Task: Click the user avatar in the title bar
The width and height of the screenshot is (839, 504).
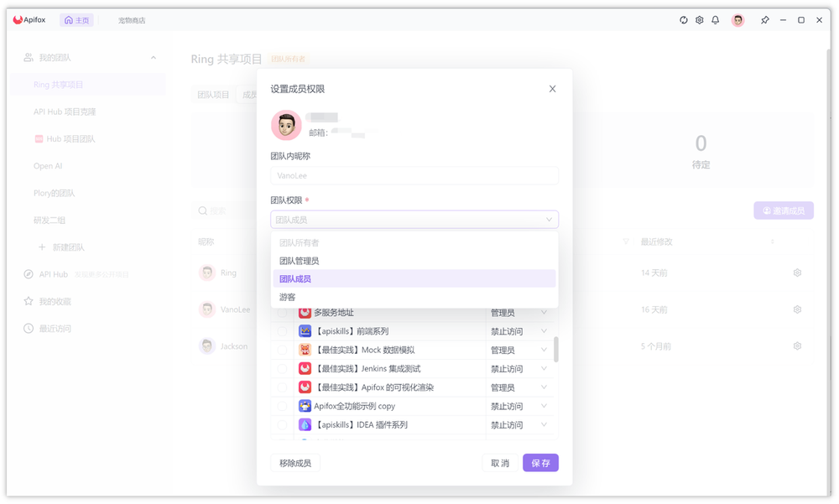Action: pyautogui.click(x=738, y=20)
